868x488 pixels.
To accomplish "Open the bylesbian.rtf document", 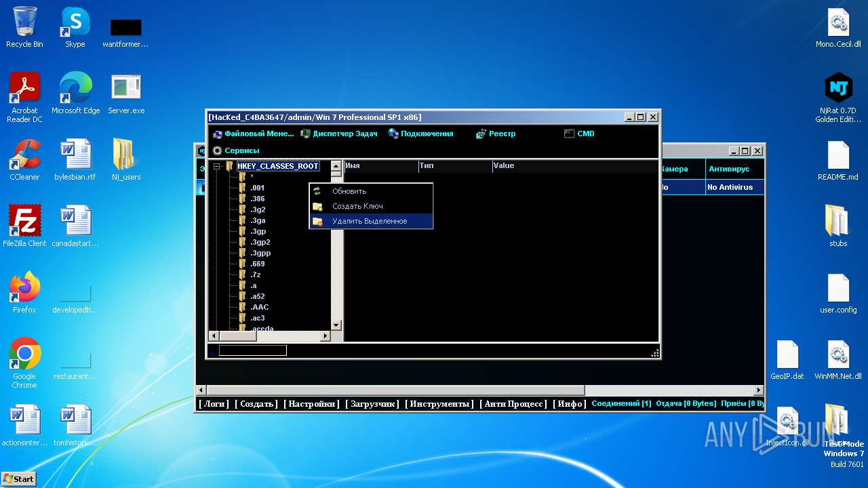I will click(x=75, y=160).
